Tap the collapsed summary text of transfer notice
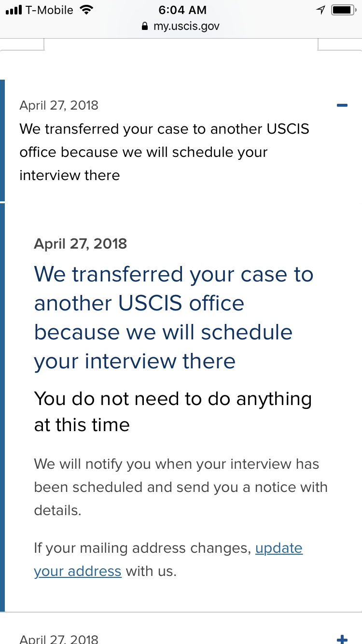 tap(164, 152)
